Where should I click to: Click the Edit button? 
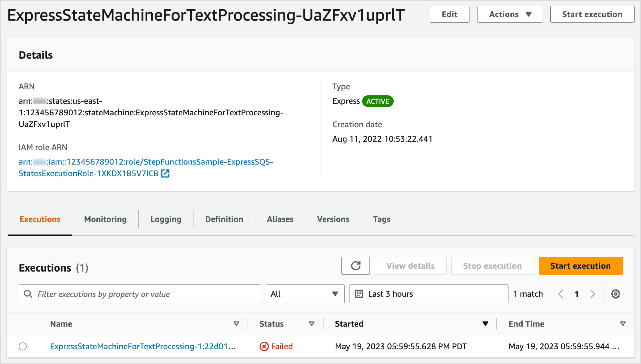(449, 14)
